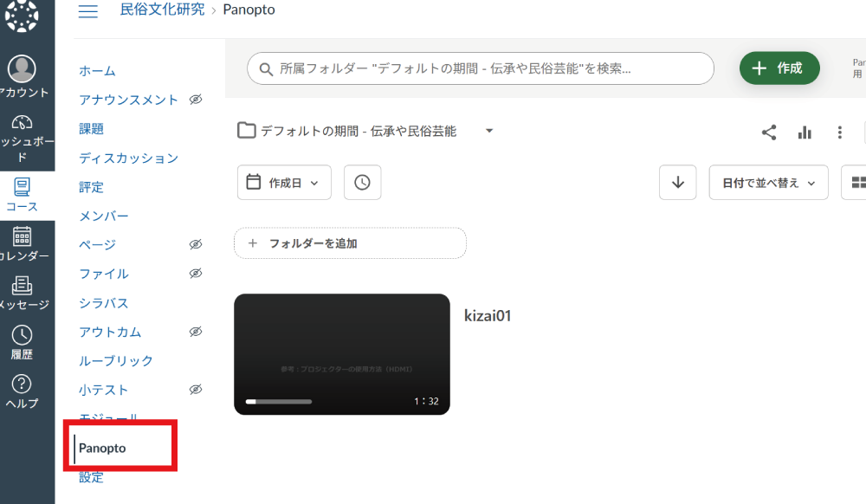
Task: Toggle the hamburger course navigation menu
Action: point(87,11)
